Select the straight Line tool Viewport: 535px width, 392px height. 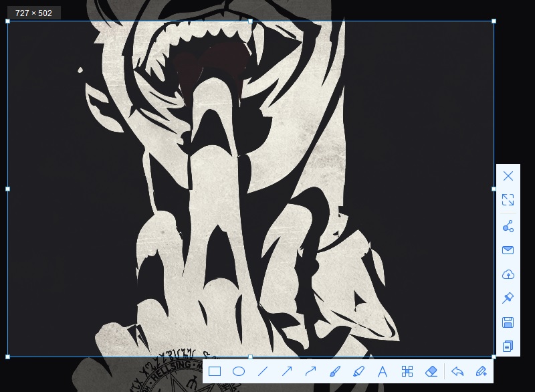tap(263, 371)
